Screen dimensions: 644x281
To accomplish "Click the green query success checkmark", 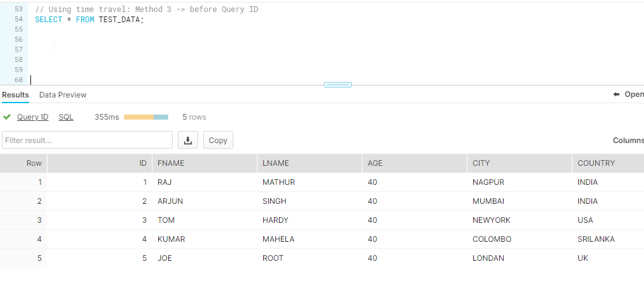I will click(6, 117).
